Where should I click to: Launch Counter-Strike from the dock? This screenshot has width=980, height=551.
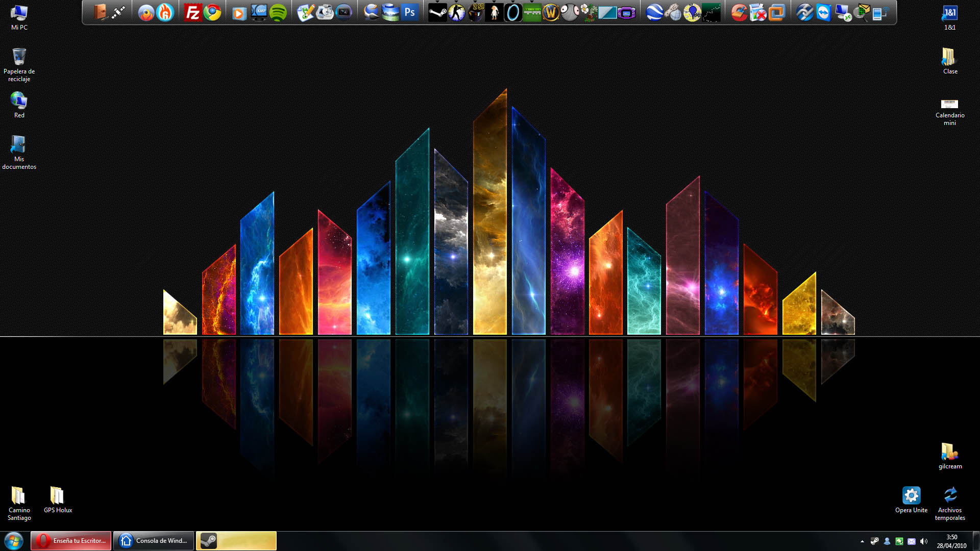click(456, 12)
